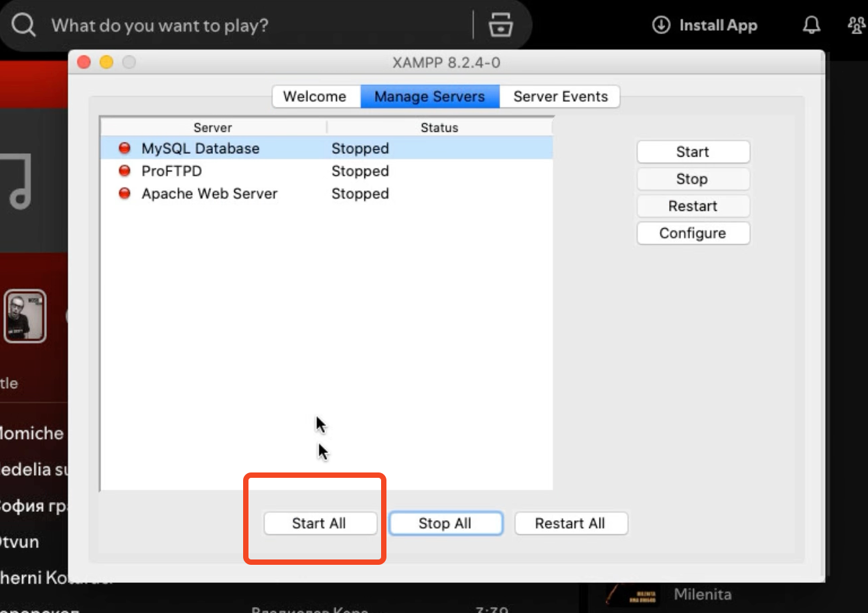Click the Server column header
Screen dimensions: 868x613
click(213, 127)
